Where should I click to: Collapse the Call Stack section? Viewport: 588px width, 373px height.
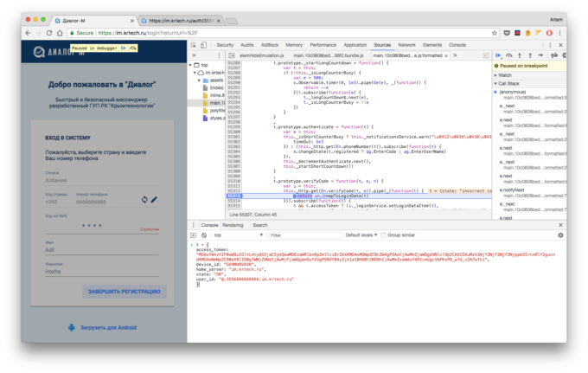pos(495,84)
